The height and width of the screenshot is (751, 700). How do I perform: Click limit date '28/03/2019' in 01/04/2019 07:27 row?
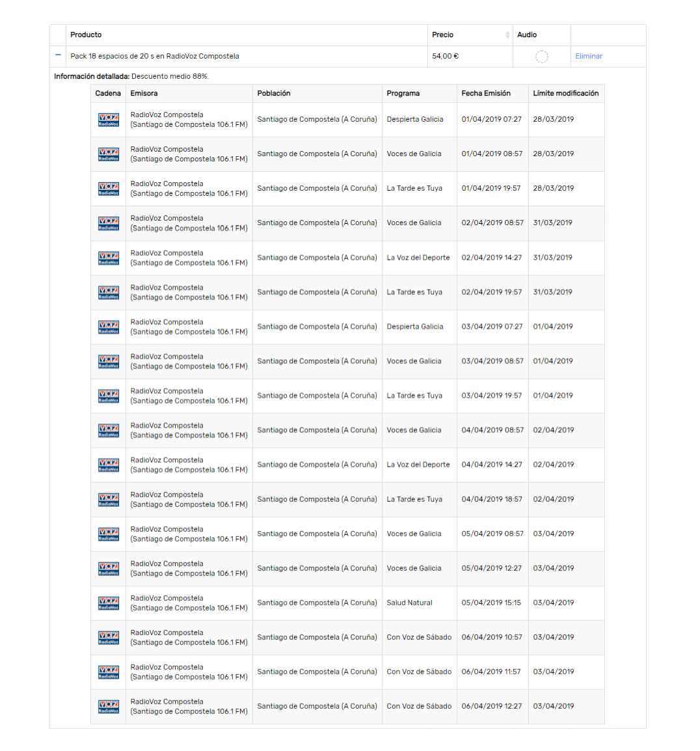pos(553,119)
